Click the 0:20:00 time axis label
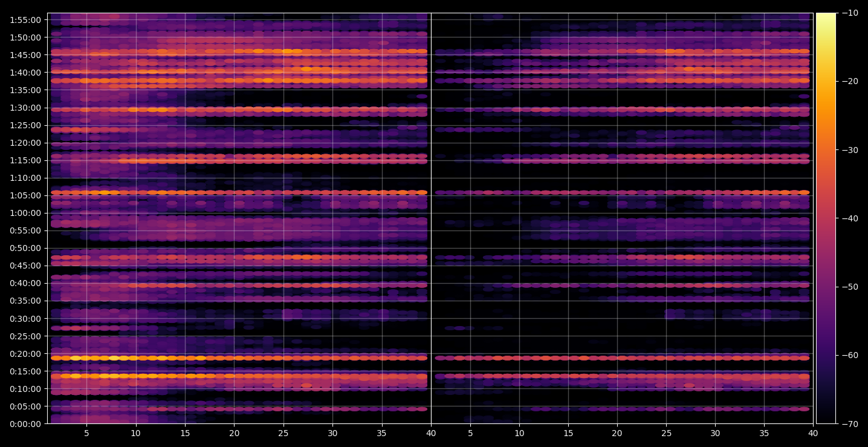 [x=25, y=353]
